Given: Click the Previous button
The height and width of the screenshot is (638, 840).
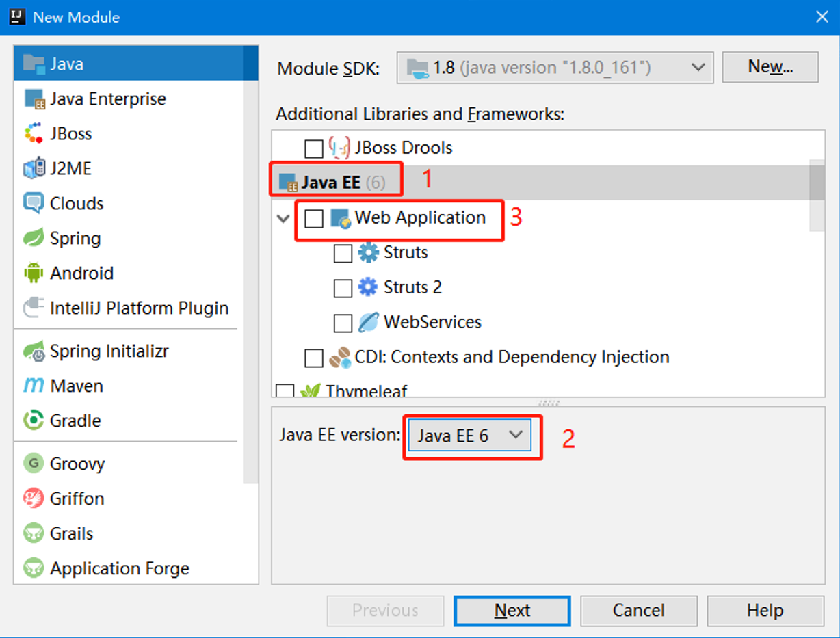Looking at the screenshot, I should click(385, 611).
